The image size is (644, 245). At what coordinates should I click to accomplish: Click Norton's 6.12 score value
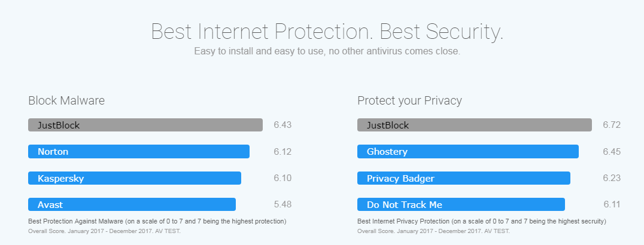(282, 152)
